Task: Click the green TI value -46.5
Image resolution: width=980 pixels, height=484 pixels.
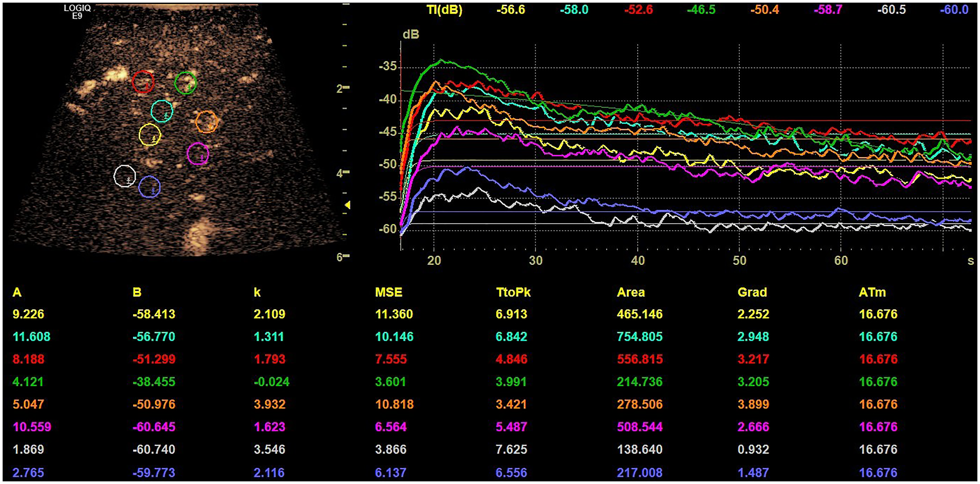Action: point(701,10)
